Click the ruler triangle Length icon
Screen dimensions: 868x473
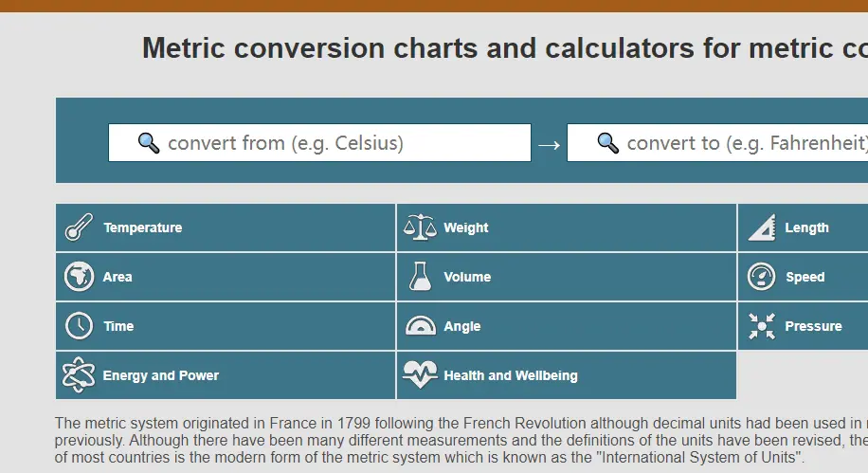[x=761, y=227]
